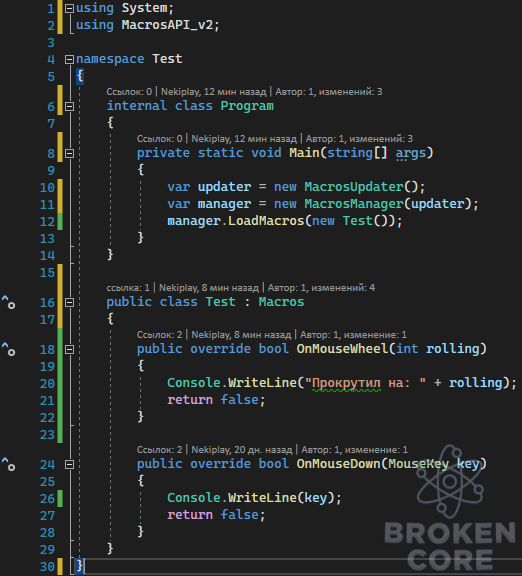Click inheritance margin icon on line 16
The height and width of the screenshot is (576, 522).
tap(8, 302)
